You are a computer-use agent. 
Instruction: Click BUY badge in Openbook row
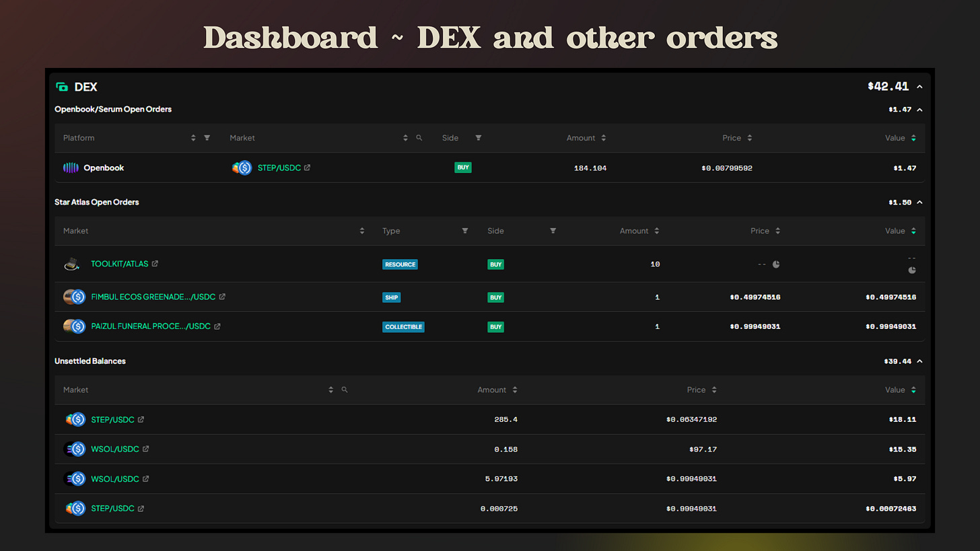[463, 168]
